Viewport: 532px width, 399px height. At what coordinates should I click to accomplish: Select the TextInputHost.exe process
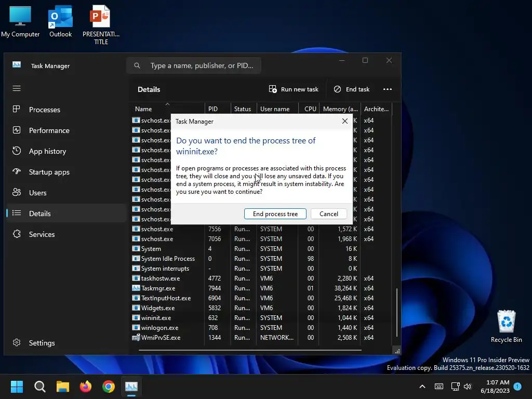click(261, 298)
